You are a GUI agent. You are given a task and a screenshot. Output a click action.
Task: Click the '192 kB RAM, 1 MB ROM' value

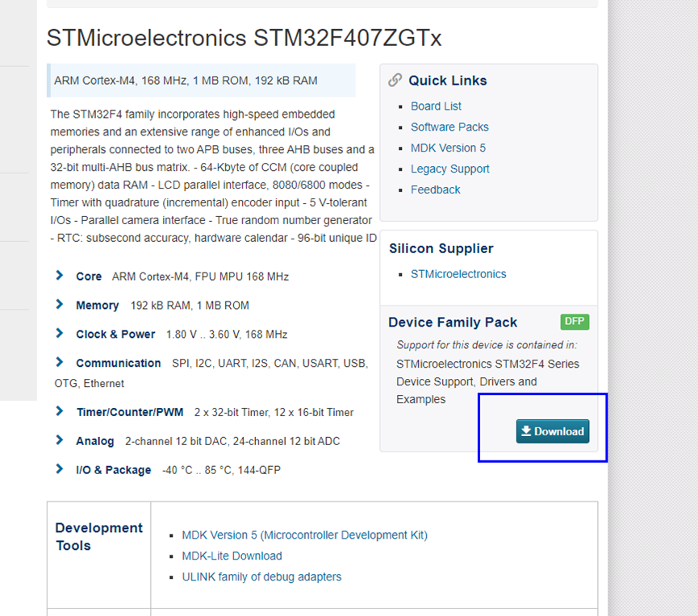190,306
